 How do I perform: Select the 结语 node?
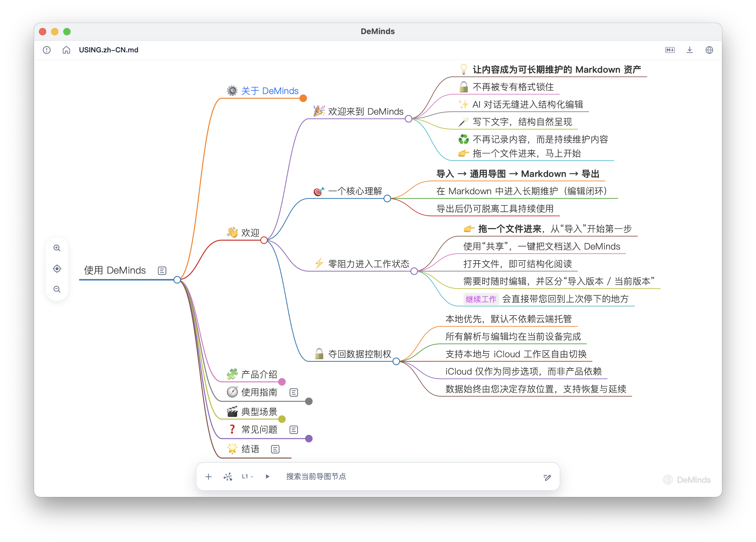243,449
